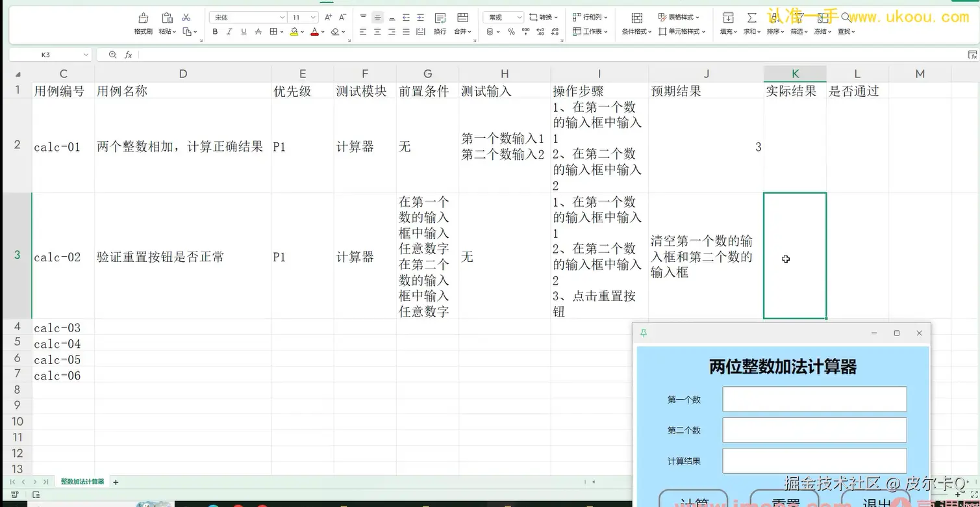Select cell containing calc-02

(x=63, y=256)
